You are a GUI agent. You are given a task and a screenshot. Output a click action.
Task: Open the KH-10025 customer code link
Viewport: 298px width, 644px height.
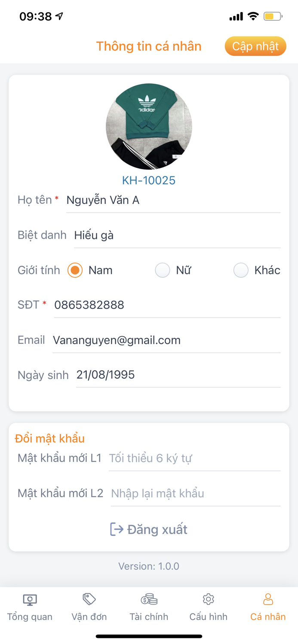click(148, 180)
